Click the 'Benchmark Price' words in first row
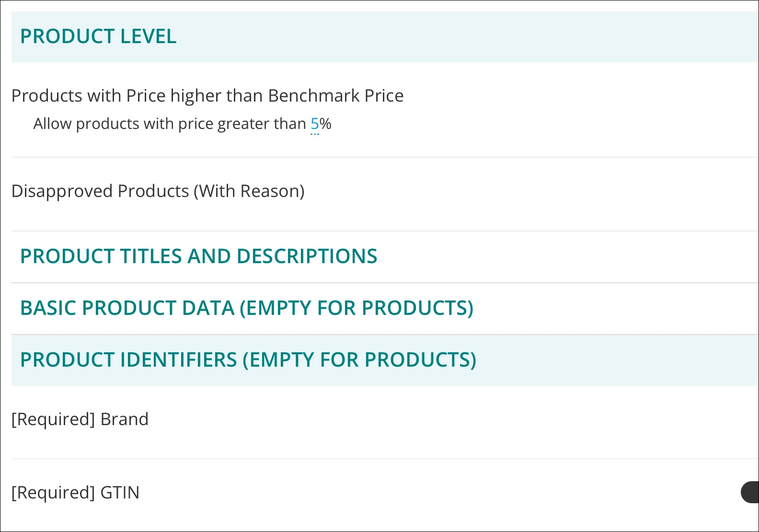Image resolution: width=759 pixels, height=532 pixels. tap(335, 96)
